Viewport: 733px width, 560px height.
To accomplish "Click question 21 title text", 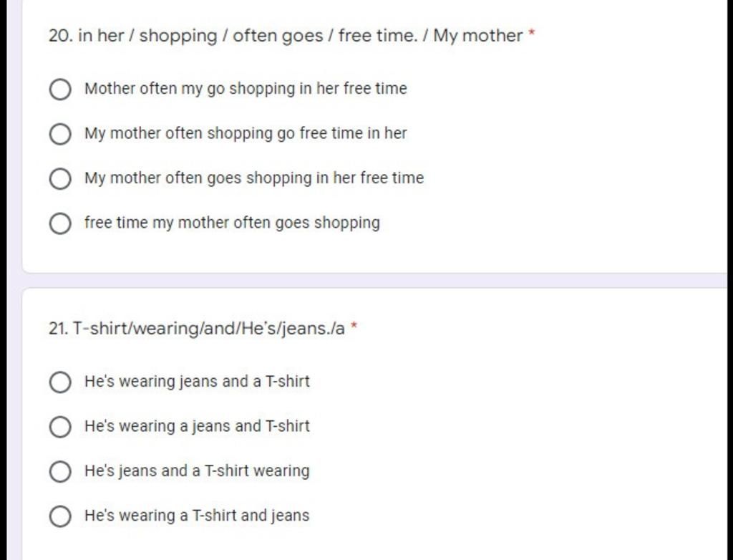I will pos(196,329).
